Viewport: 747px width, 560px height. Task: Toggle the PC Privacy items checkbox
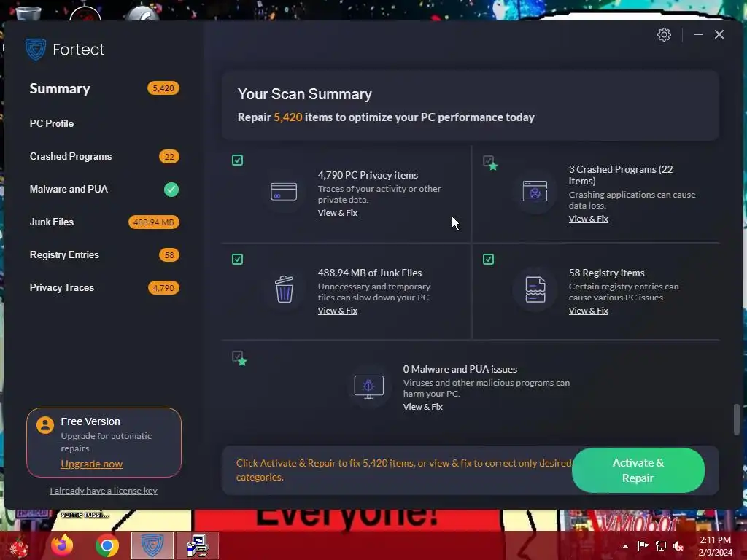point(237,160)
